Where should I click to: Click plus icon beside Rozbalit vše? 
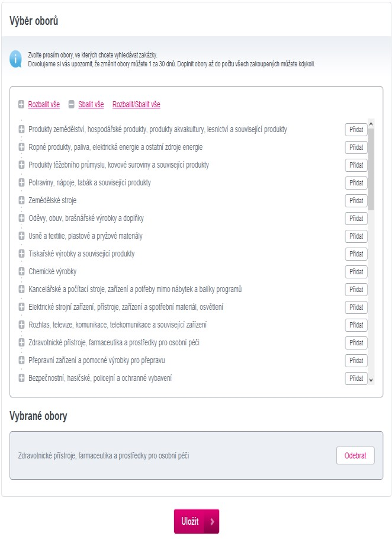pos(21,104)
